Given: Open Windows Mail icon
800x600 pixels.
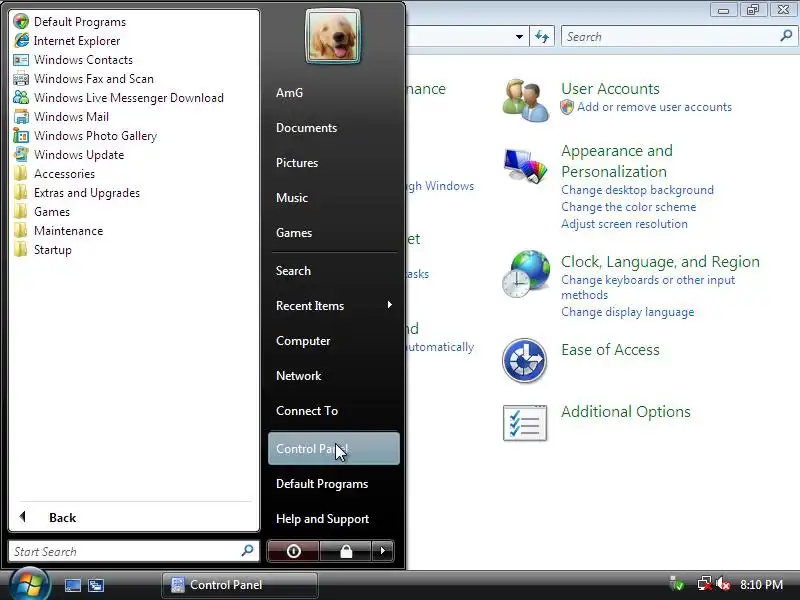Looking at the screenshot, I should 21,116.
